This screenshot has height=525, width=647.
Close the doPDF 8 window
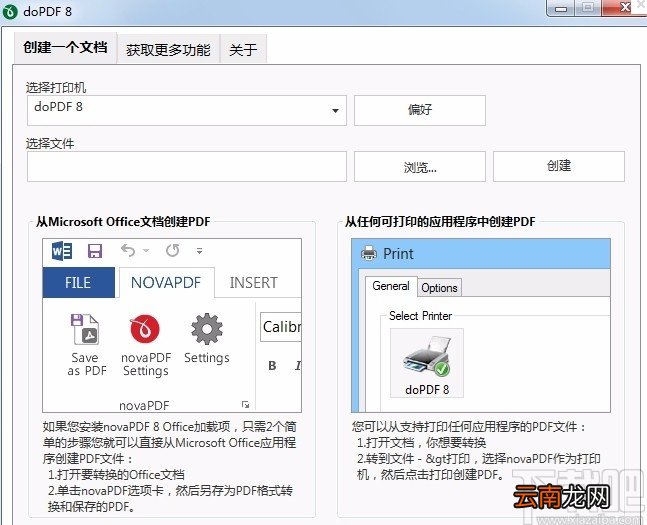coord(625,8)
